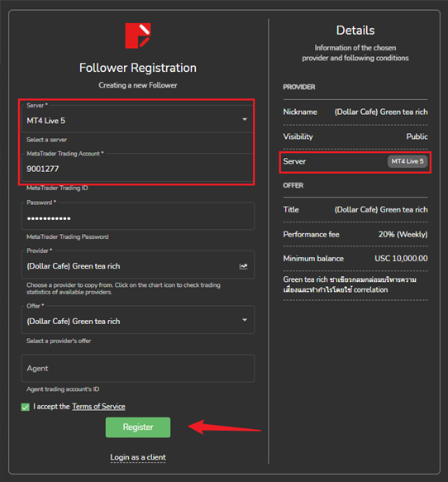Screen dimensions: 448x482
Task: Open the Terms of Service link
Action: coord(98,407)
